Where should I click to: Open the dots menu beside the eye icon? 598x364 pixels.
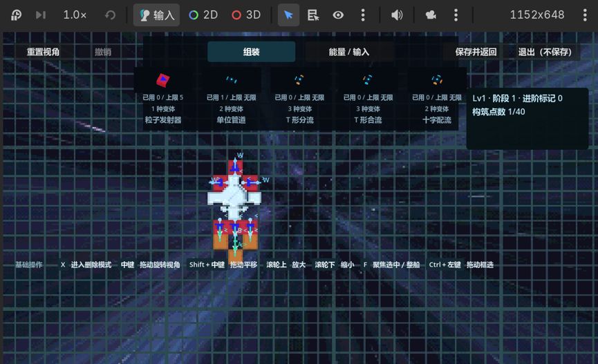click(x=363, y=15)
